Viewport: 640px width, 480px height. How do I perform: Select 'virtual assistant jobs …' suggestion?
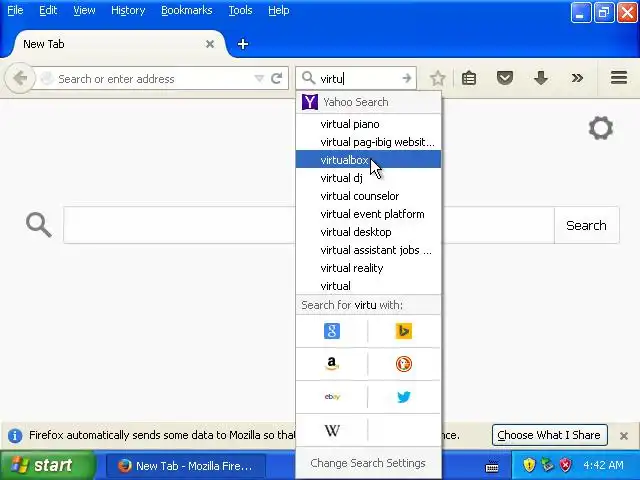368,250
